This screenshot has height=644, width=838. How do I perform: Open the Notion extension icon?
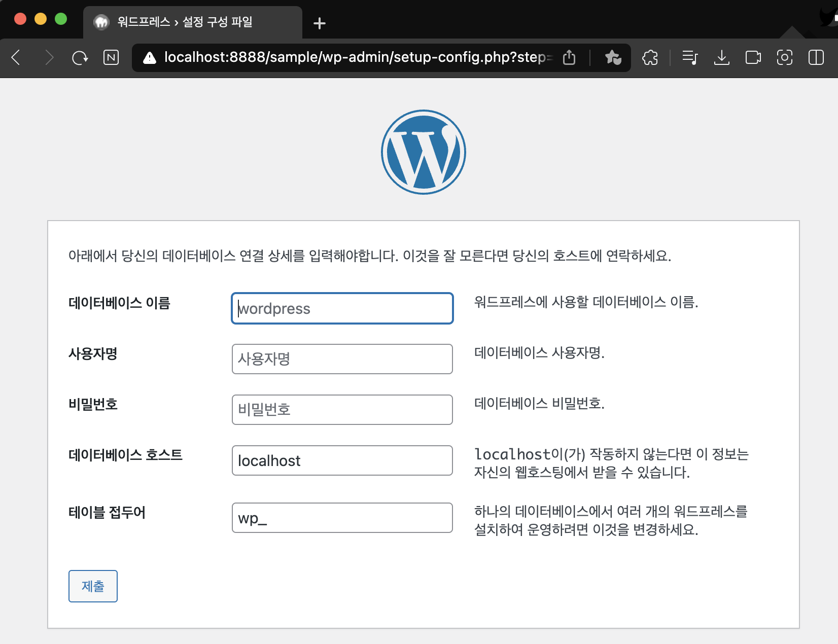(x=111, y=57)
